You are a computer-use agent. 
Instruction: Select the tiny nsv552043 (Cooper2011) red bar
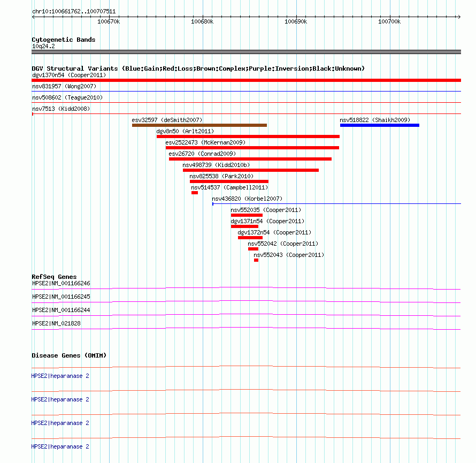coord(256,260)
